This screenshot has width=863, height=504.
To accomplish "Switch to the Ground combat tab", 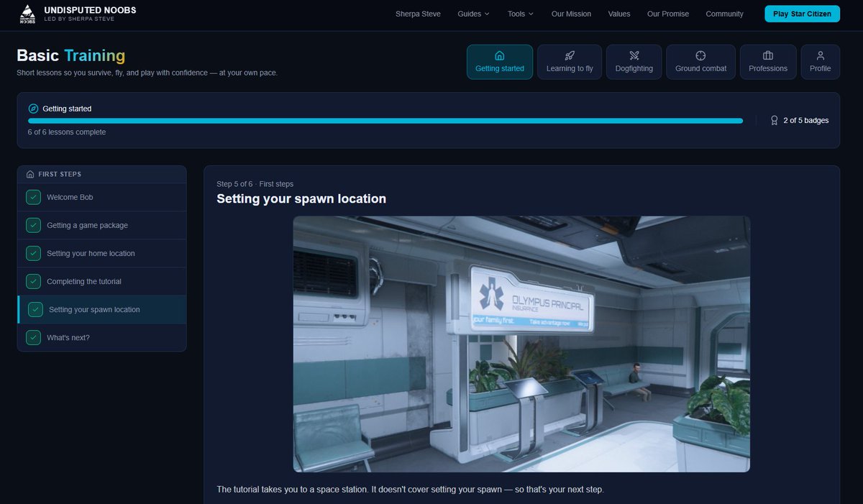I will point(700,62).
